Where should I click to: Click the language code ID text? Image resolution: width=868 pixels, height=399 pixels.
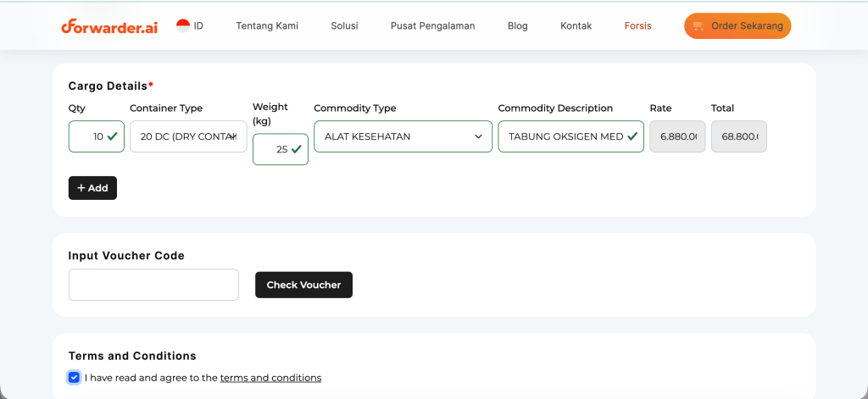click(x=198, y=25)
